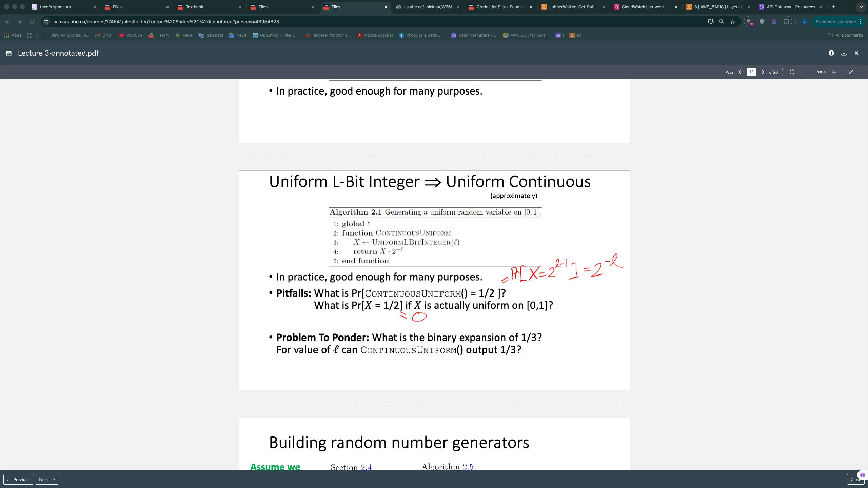Open file info panel icon
This screenshot has height=488, width=868.
click(831, 53)
